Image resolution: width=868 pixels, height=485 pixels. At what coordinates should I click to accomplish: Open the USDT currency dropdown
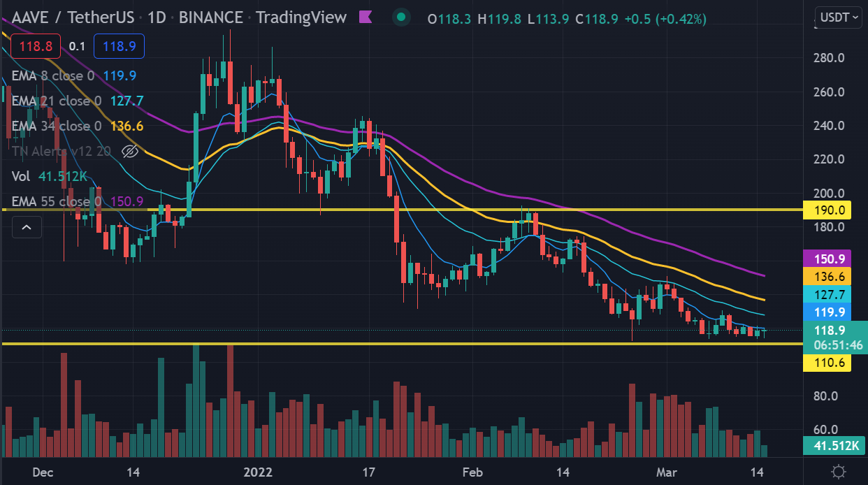[x=837, y=17]
